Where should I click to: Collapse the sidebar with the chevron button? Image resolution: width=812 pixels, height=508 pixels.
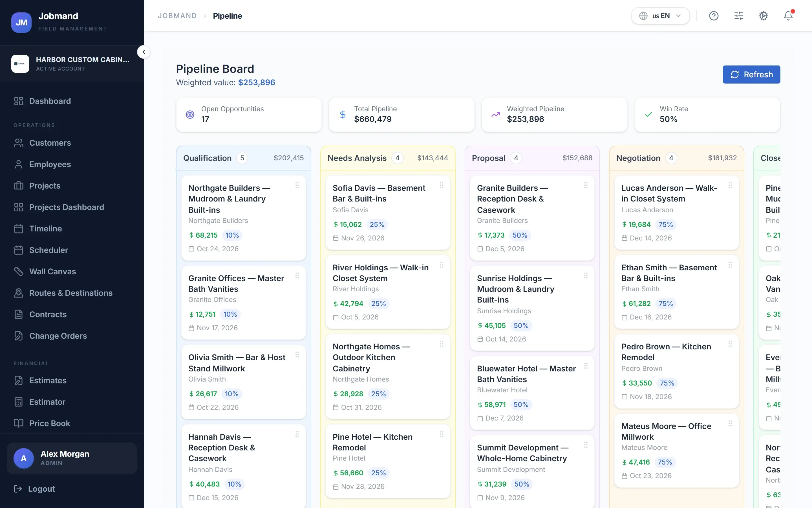point(144,52)
